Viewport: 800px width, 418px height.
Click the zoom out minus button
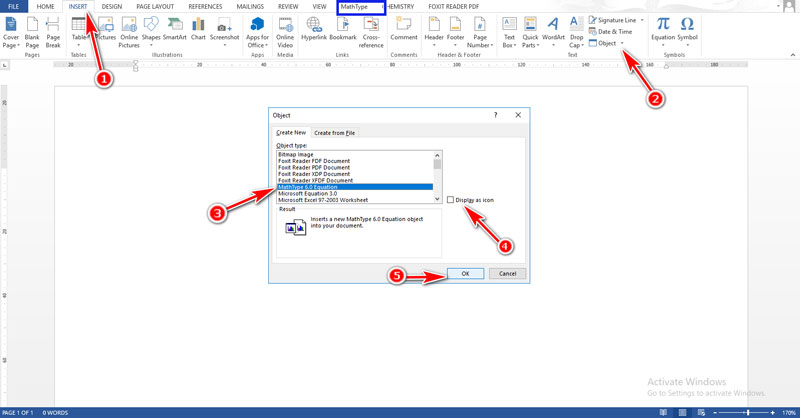click(x=715, y=412)
